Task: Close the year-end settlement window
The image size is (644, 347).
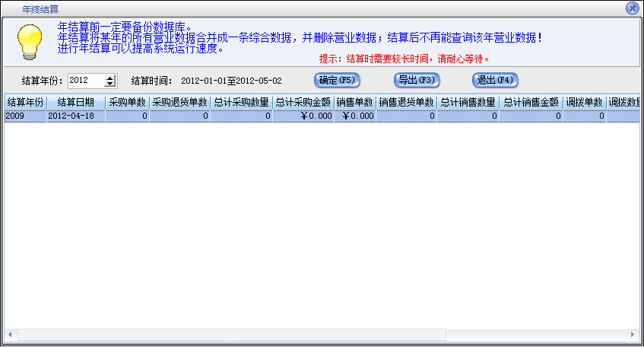Action: pyautogui.click(x=632, y=8)
